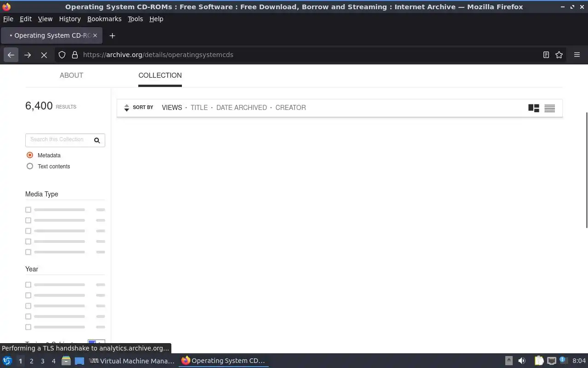Switch to workspace 4
The width and height of the screenshot is (588, 368).
click(x=53, y=361)
